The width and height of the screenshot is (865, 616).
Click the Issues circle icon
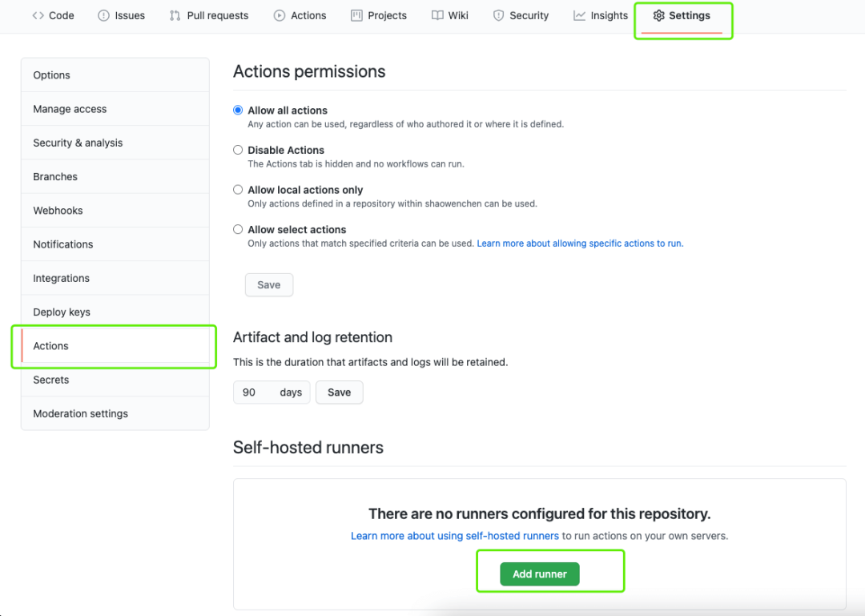pos(103,15)
